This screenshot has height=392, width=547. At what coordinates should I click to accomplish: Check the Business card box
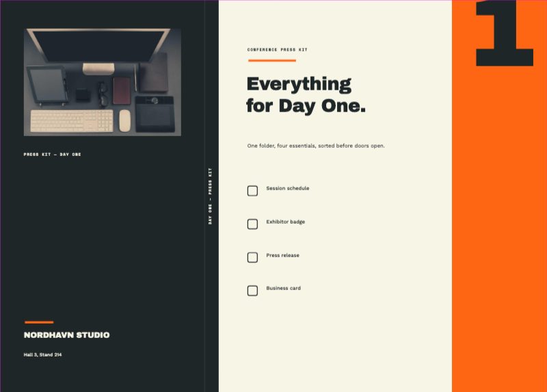[x=252, y=291]
